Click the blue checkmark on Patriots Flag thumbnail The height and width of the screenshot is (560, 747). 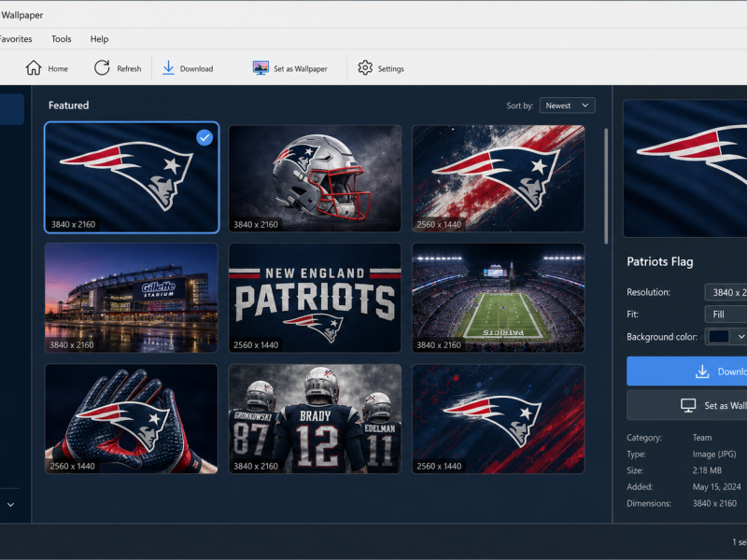tap(204, 137)
